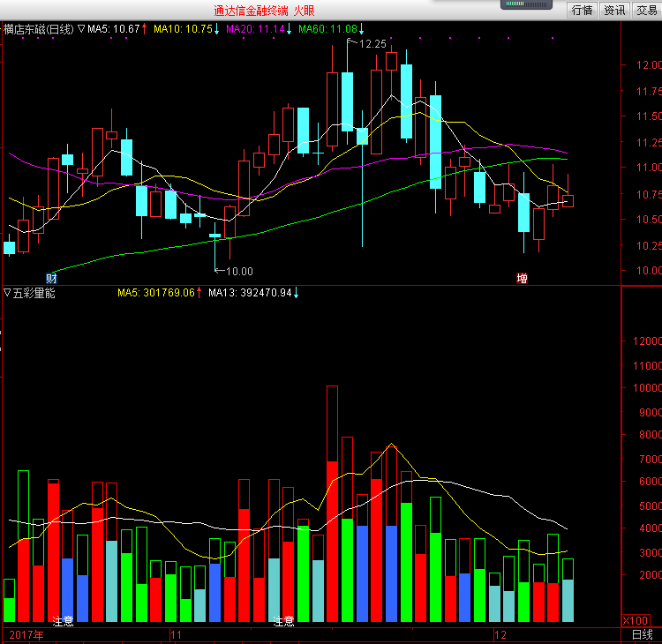The width and height of the screenshot is (662, 644).
Task: Click the 12.00 price axis label
Action: 649,65
